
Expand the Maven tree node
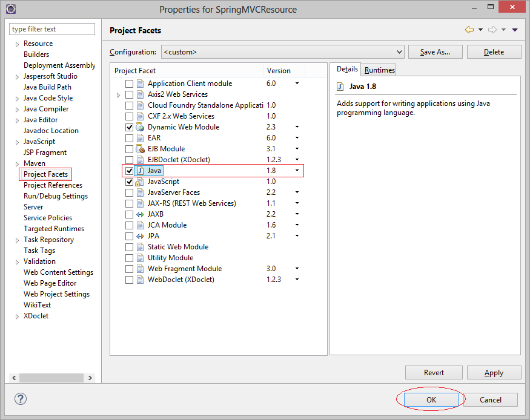pyautogui.click(x=17, y=164)
